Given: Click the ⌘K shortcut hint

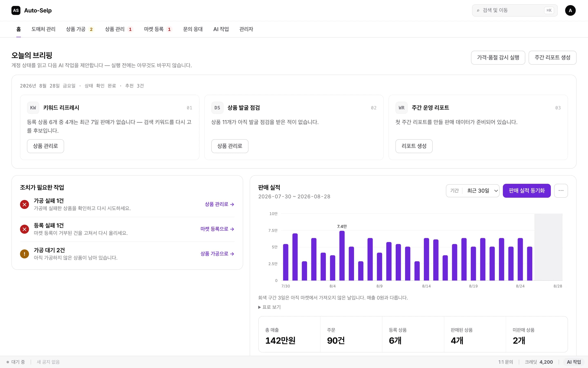Looking at the screenshot, I should point(549,10).
